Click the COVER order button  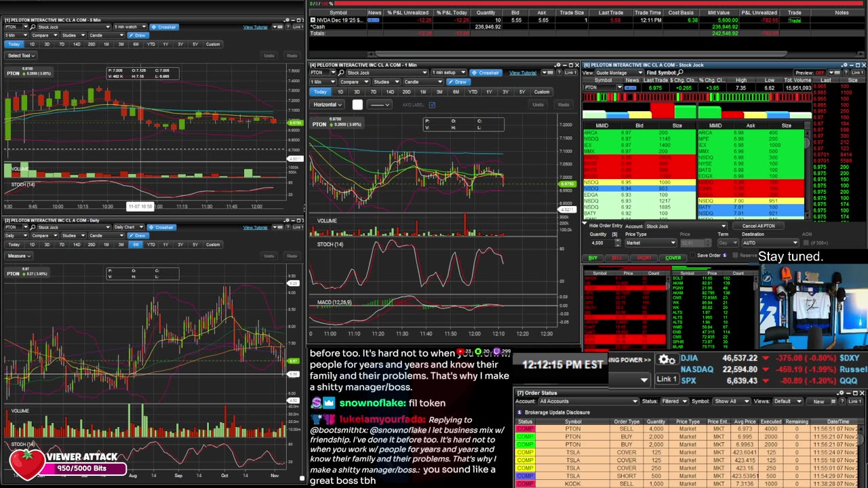[673, 258]
